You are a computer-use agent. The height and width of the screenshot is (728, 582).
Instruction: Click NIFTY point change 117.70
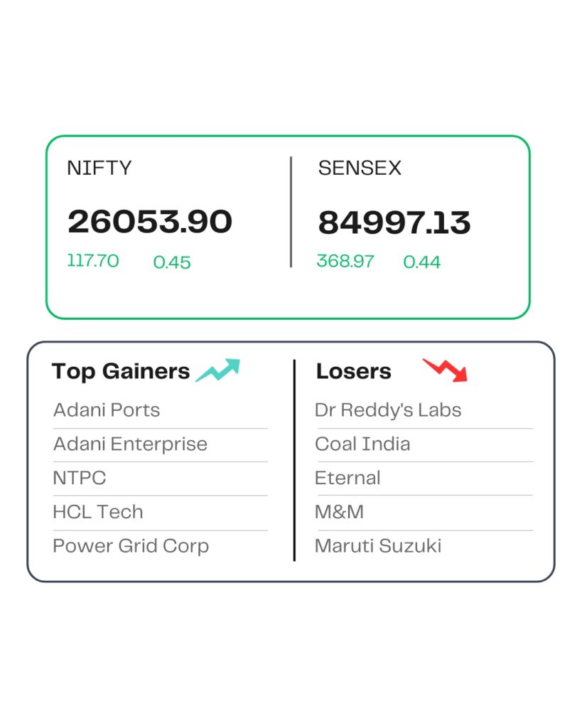[93, 261]
